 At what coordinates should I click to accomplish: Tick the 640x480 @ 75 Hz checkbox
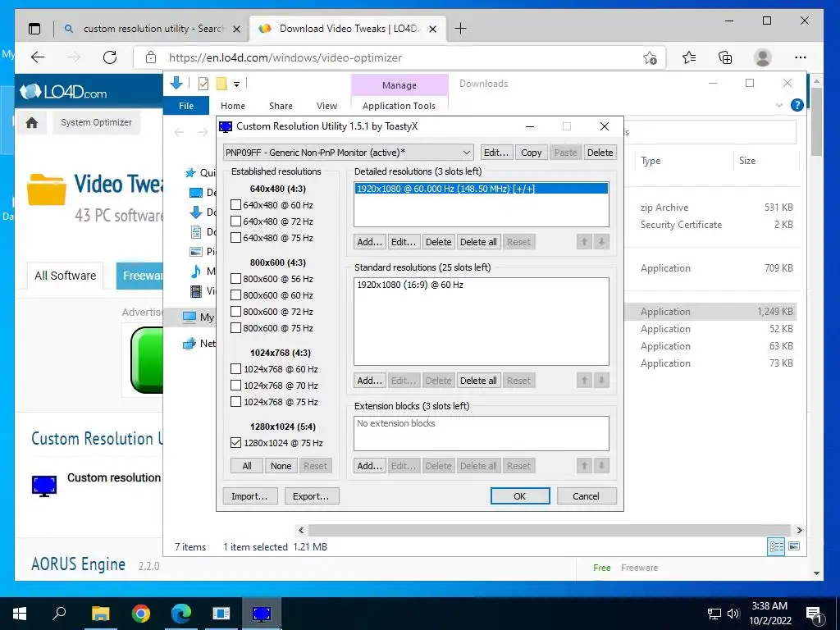click(x=235, y=238)
